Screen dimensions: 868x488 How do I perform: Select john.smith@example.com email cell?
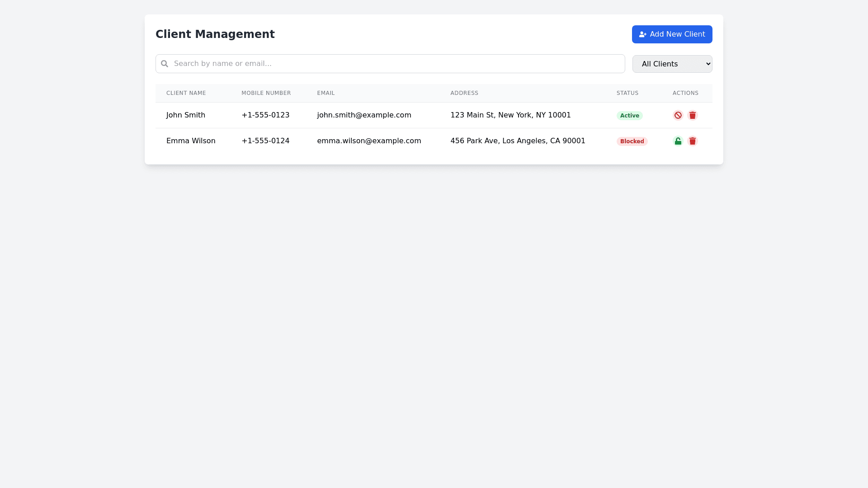pyautogui.click(x=364, y=115)
